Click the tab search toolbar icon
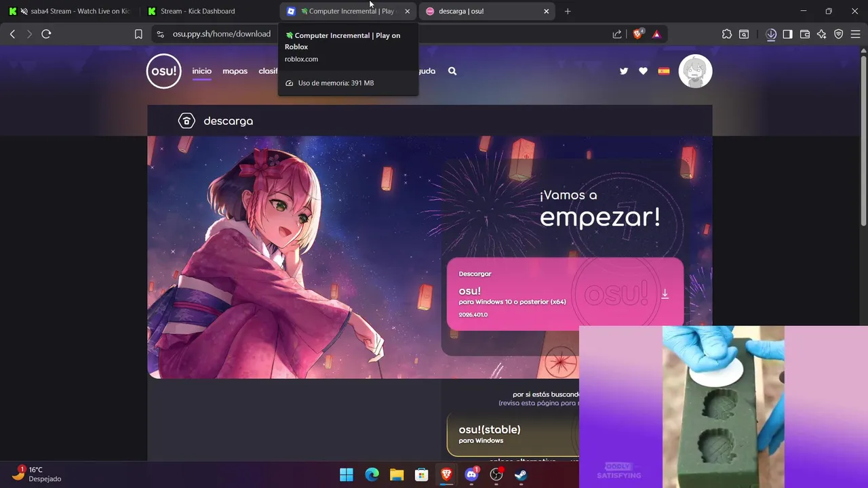 744,34
